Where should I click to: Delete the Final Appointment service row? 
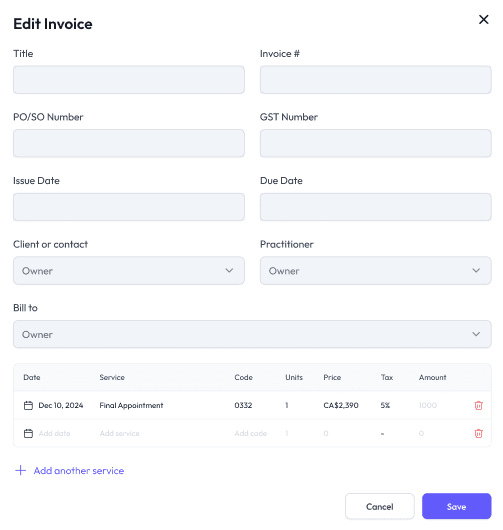[x=478, y=405]
